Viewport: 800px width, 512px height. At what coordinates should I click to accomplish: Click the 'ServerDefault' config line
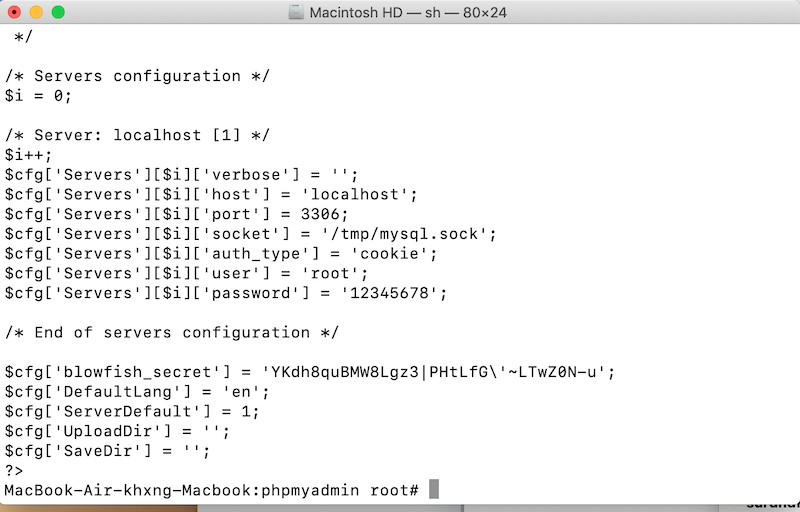pos(132,412)
